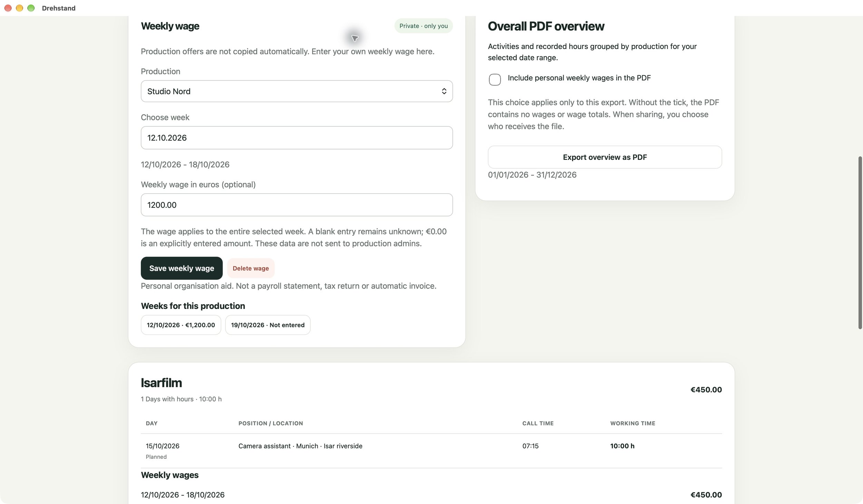Select the 12/10/2026 · €1,200.00 week chip
The width and height of the screenshot is (863, 504).
pos(181,325)
